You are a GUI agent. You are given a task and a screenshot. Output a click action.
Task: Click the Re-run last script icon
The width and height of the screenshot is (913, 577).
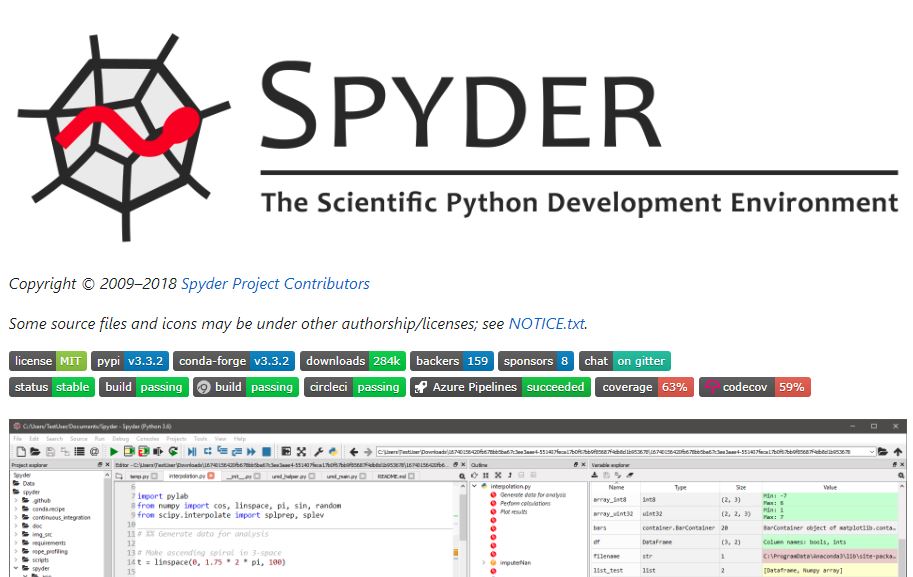pyautogui.click(x=173, y=451)
